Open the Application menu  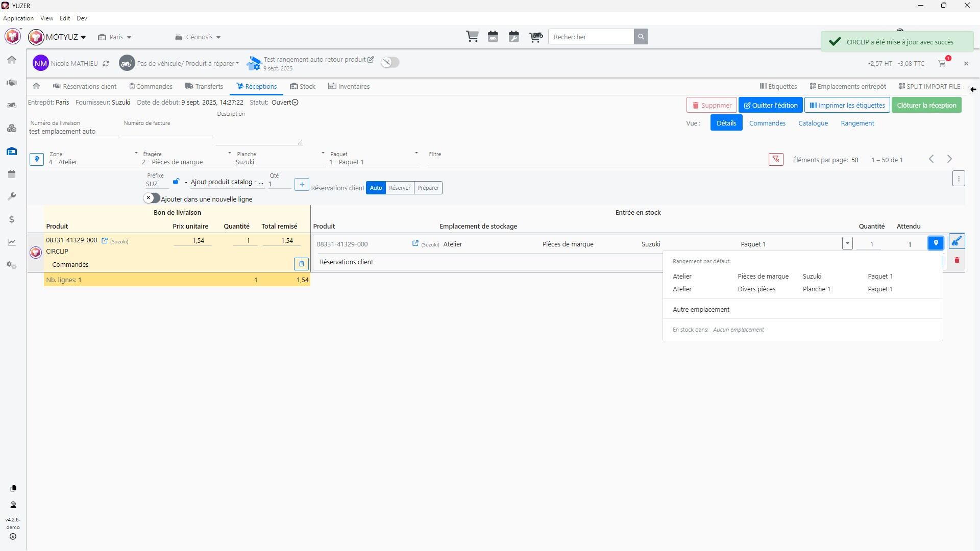pos(18,18)
